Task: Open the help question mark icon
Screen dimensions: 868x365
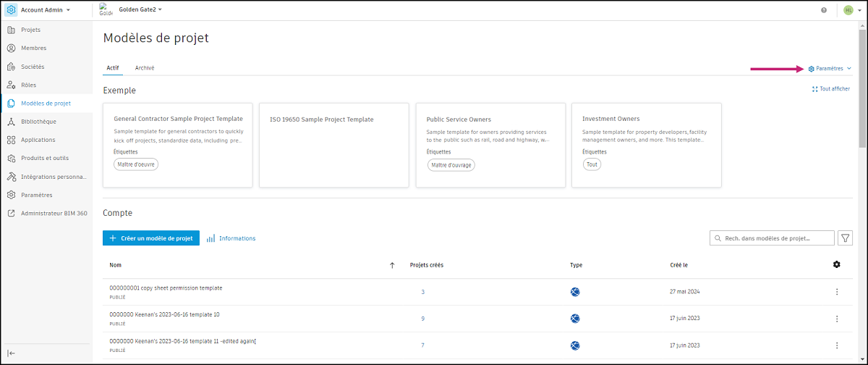Action: tap(824, 10)
